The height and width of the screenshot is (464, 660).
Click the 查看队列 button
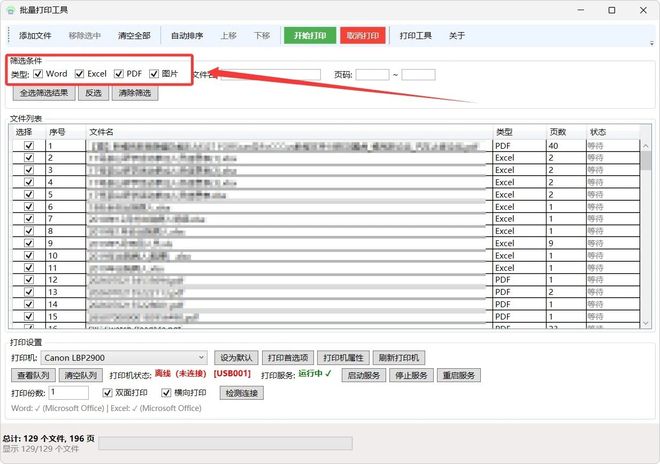[x=33, y=375]
